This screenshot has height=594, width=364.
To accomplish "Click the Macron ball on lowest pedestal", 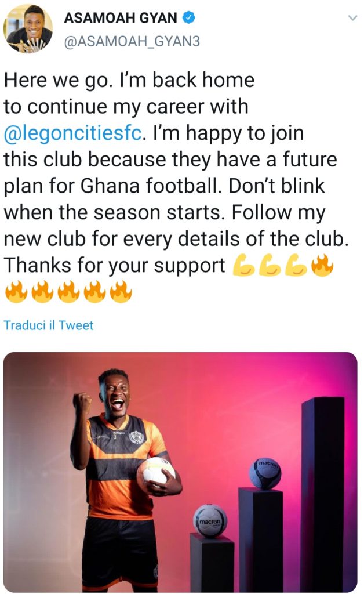I will point(210,521).
